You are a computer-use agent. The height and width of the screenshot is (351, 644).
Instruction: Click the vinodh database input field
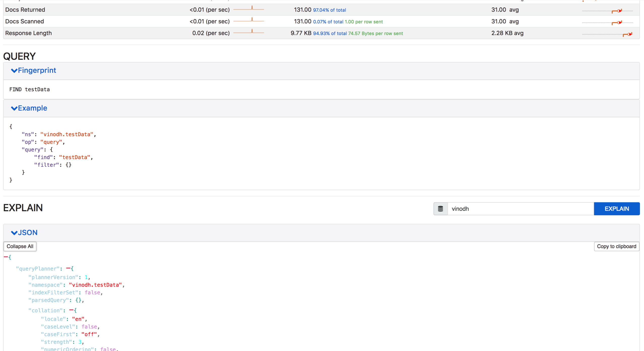[x=520, y=209]
